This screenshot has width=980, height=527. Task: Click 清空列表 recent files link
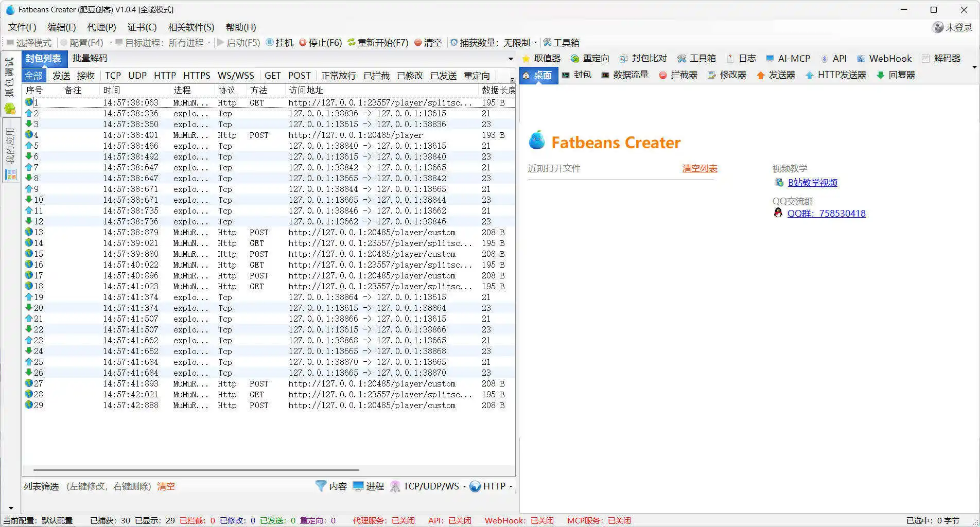[x=699, y=168]
